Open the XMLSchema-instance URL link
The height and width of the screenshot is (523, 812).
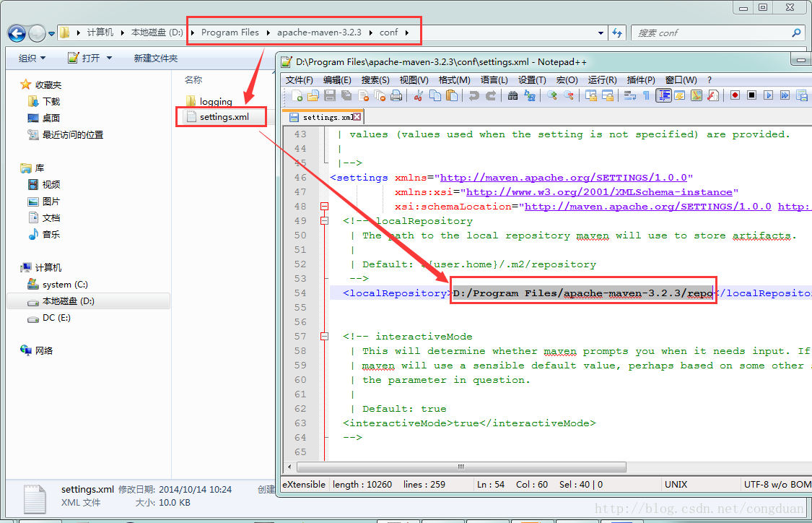point(599,191)
